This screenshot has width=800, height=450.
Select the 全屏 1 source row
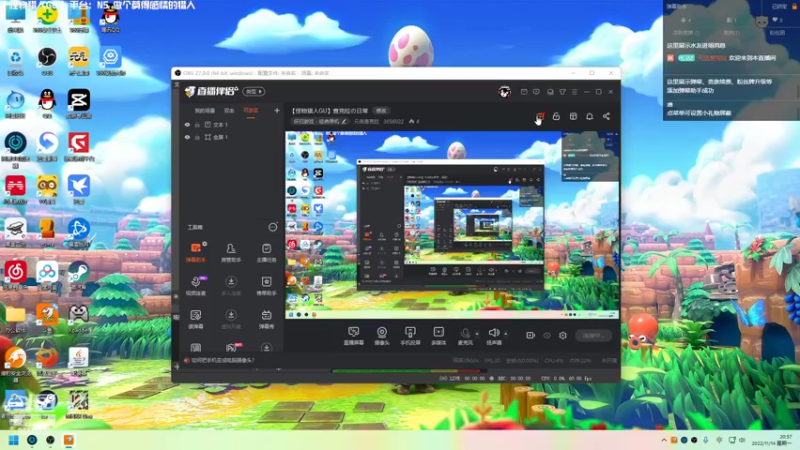(x=232, y=137)
